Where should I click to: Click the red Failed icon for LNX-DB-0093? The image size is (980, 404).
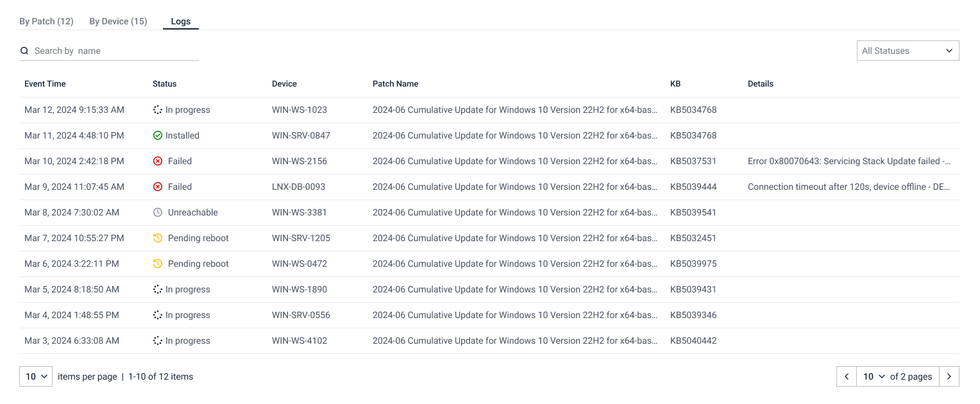[x=158, y=187]
